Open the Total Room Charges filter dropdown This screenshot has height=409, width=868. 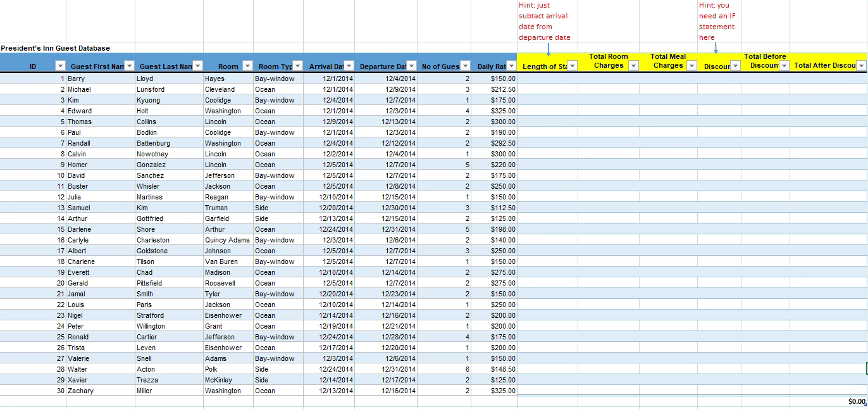point(633,65)
